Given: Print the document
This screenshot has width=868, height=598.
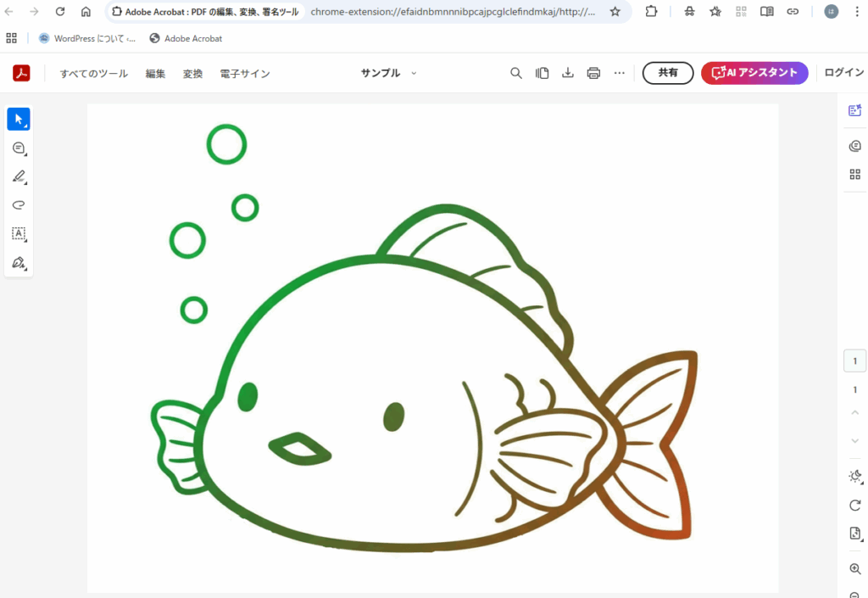Looking at the screenshot, I should tap(593, 73).
